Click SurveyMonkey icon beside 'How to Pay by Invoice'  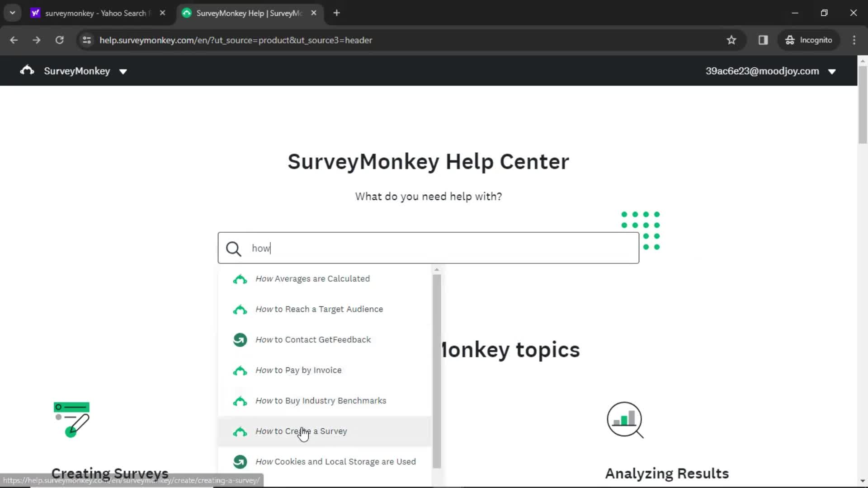(x=240, y=371)
